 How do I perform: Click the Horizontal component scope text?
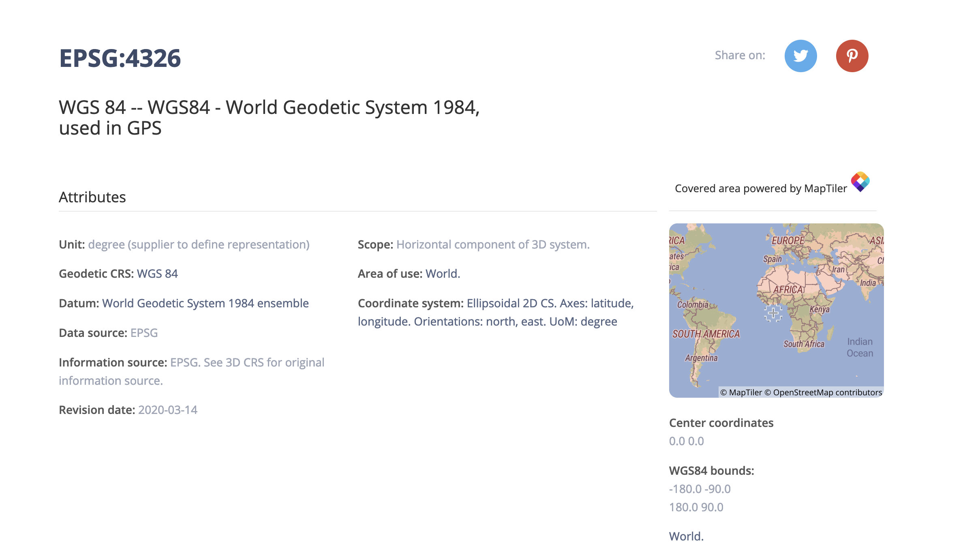coord(493,244)
